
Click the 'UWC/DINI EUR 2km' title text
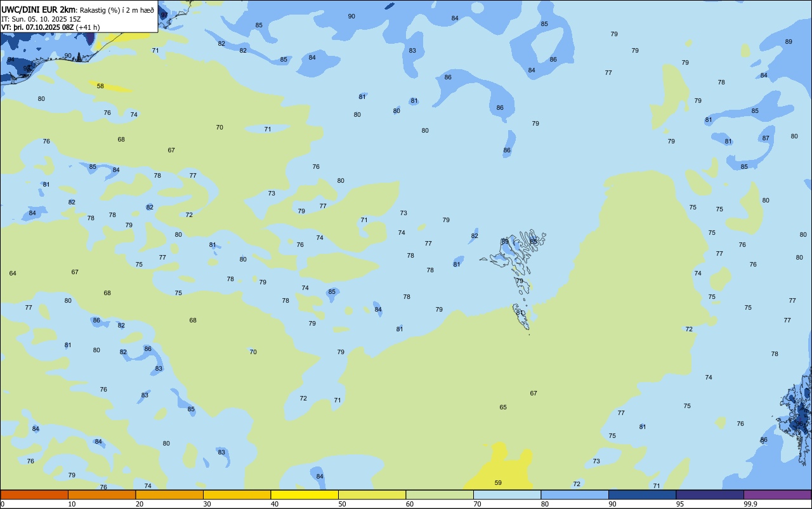coord(39,10)
